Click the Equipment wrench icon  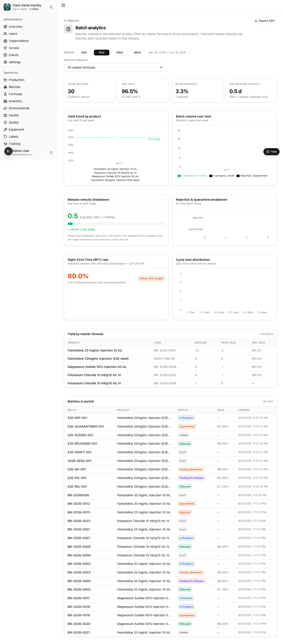click(x=5, y=130)
